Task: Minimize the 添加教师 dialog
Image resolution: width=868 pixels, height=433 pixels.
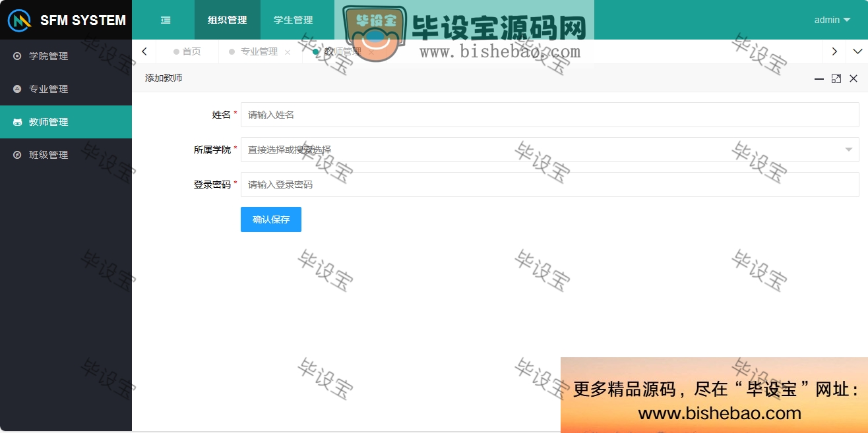Action: pyautogui.click(x=819, y=78)
